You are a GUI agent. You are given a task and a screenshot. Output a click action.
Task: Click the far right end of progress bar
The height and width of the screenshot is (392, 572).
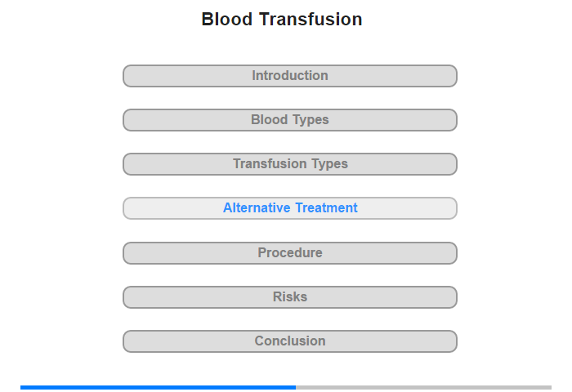pyautogui.click(x=550, y=388)
